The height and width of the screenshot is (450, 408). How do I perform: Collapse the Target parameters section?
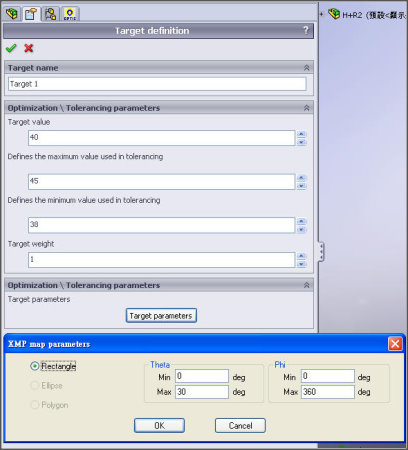pos(306,285)
